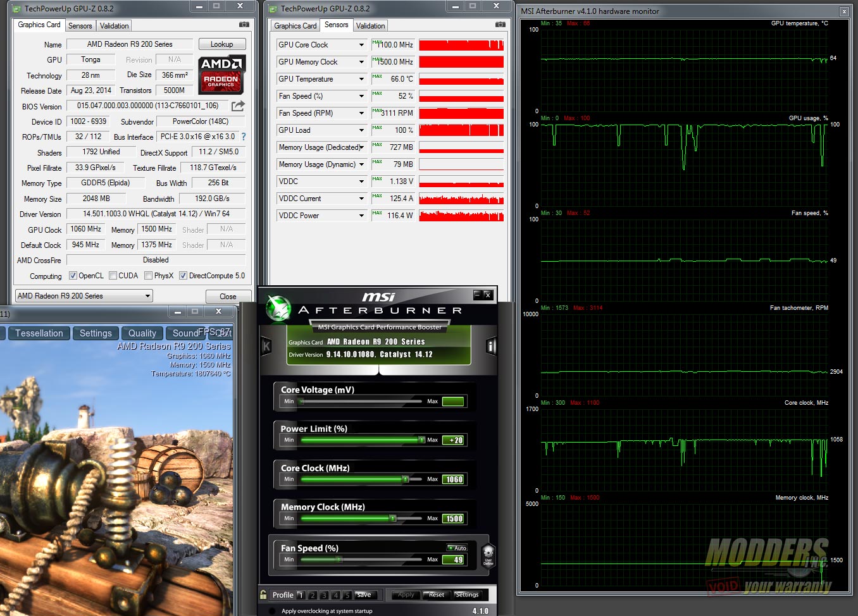Click the Core Clock slider handle
The width and height of the screenshot is (858, 616).
click(406, 479)
